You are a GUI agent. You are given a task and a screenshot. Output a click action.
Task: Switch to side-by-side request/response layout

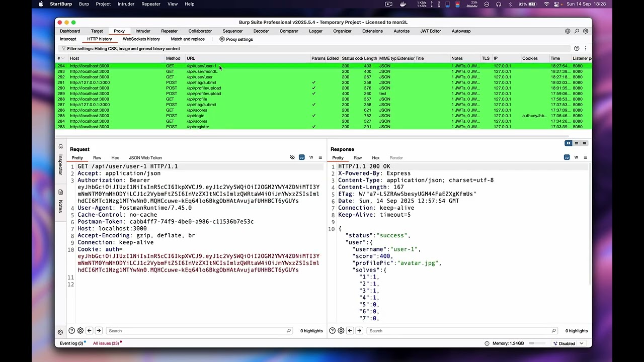[569, 143]
